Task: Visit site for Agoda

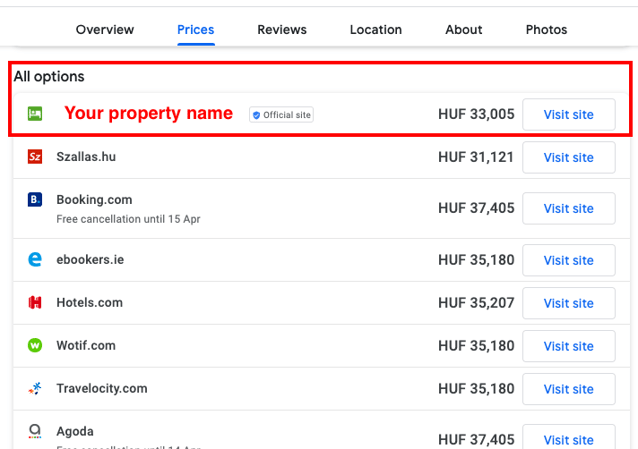Action: tap(569, 438)
